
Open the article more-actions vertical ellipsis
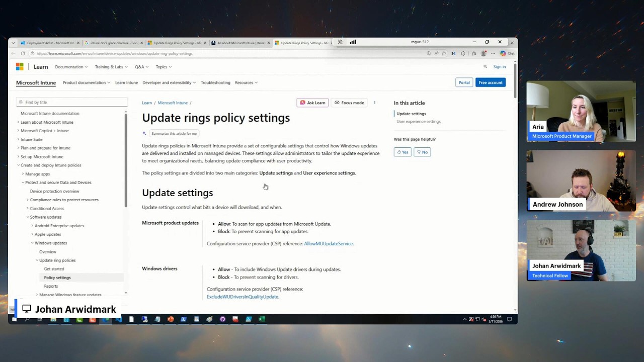(374, 103)
